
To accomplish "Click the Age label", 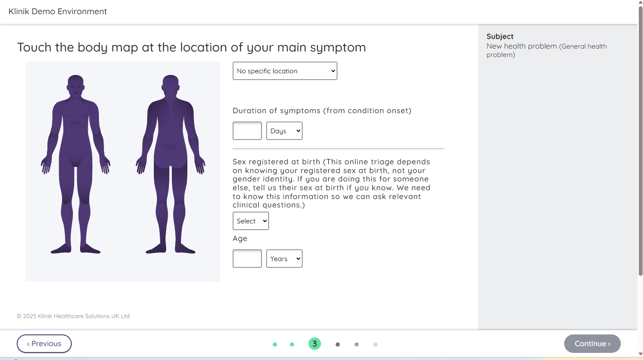I will [x=240, y=239].
